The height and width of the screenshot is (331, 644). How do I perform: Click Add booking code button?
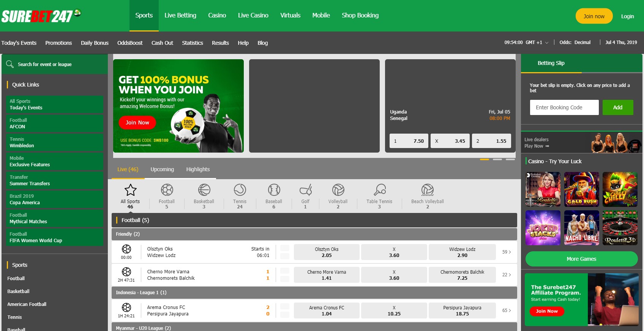click(618, 107)
